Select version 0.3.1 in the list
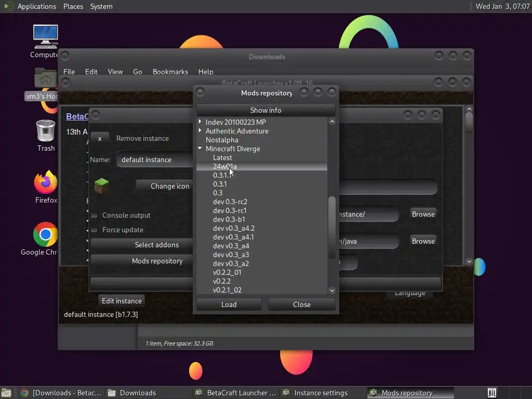532x399 pixels. [220, 184]
